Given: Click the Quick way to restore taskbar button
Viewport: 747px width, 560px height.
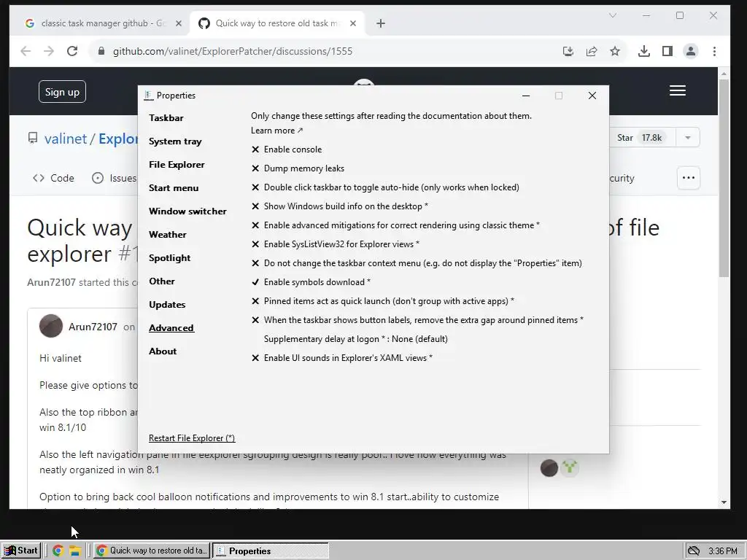Looking at the screenshot, I should point(152,551).
